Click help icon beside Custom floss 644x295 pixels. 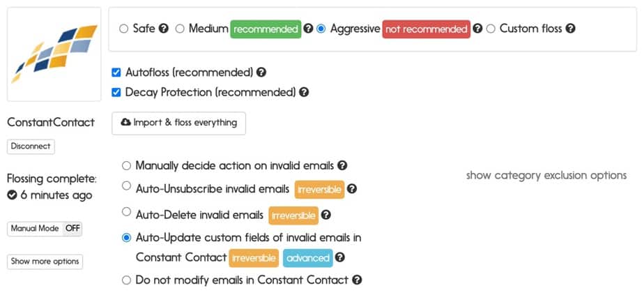(x=571, y=29)
